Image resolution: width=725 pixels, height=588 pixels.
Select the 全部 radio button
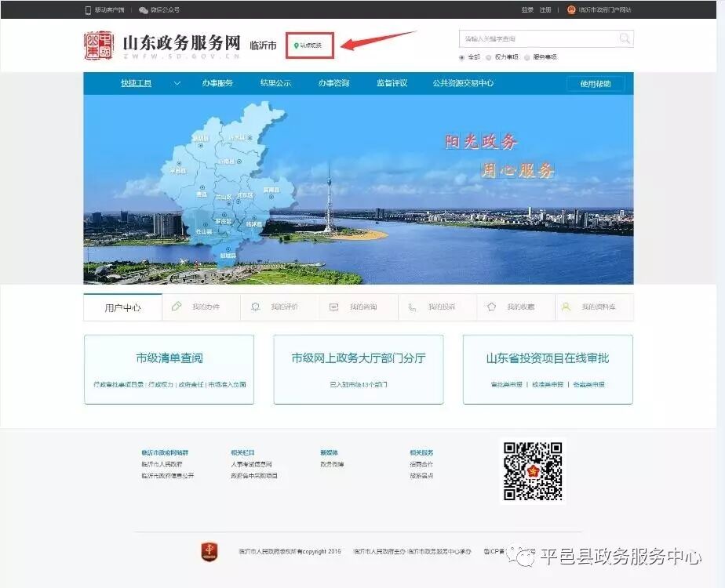pos(464,57)
